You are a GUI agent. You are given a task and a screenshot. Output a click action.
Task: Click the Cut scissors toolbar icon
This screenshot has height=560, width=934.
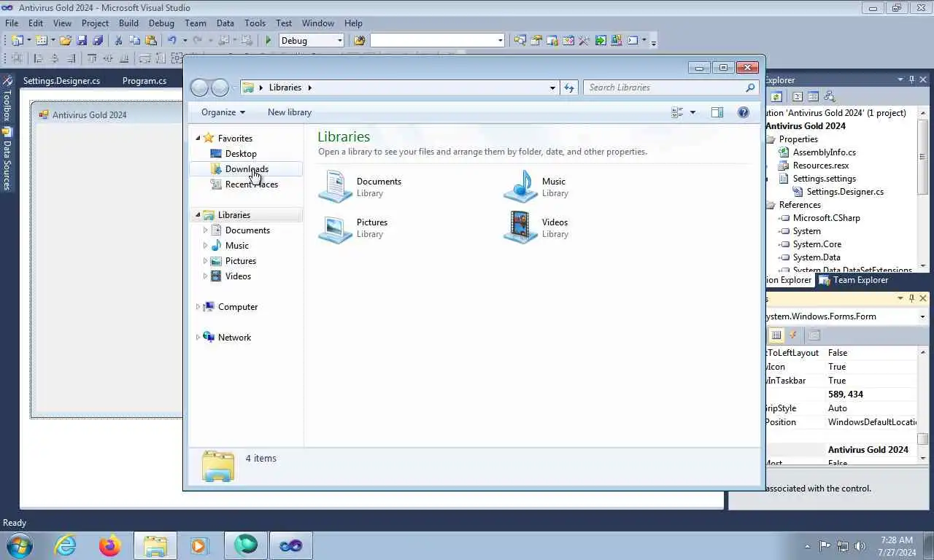[x=118, y=40]
